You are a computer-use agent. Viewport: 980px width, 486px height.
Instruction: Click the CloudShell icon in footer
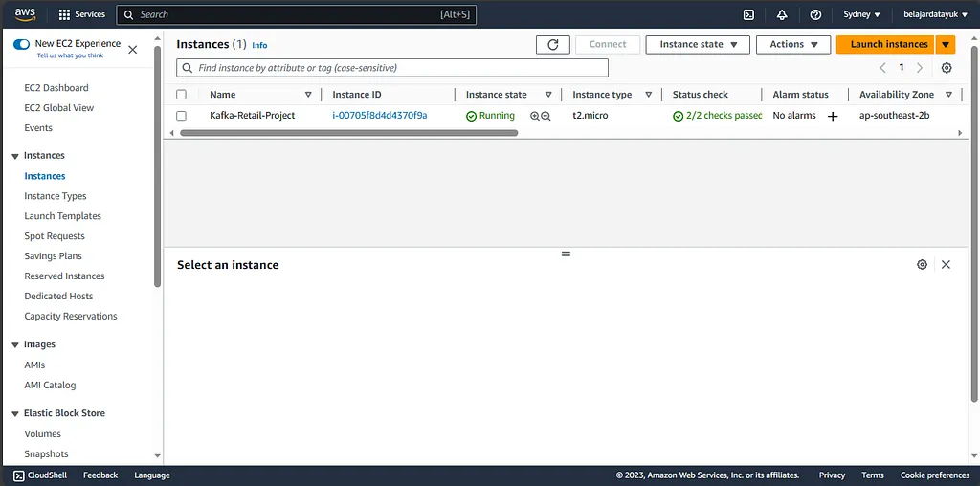click(x=19, y=475)
